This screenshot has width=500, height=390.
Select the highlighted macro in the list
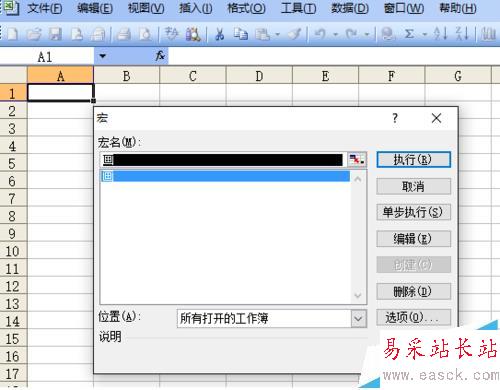coord(225,176)
